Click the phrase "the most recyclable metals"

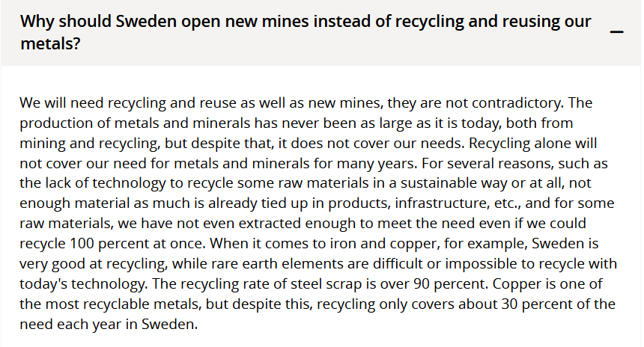click(104, 304)
